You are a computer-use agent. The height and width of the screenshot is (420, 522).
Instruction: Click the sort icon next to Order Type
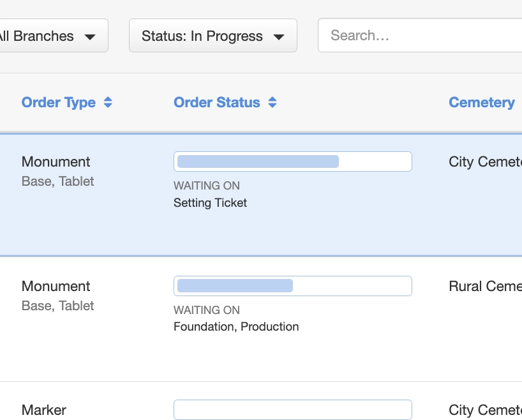(107, 102)
